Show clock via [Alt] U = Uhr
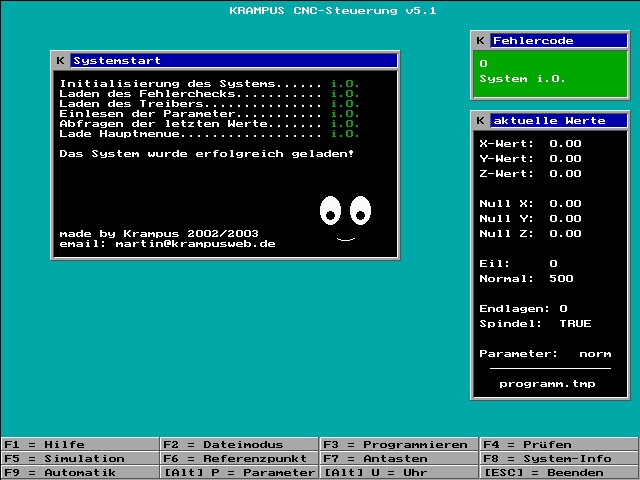Viewport: 640px width, 480px height. [399, 473]
